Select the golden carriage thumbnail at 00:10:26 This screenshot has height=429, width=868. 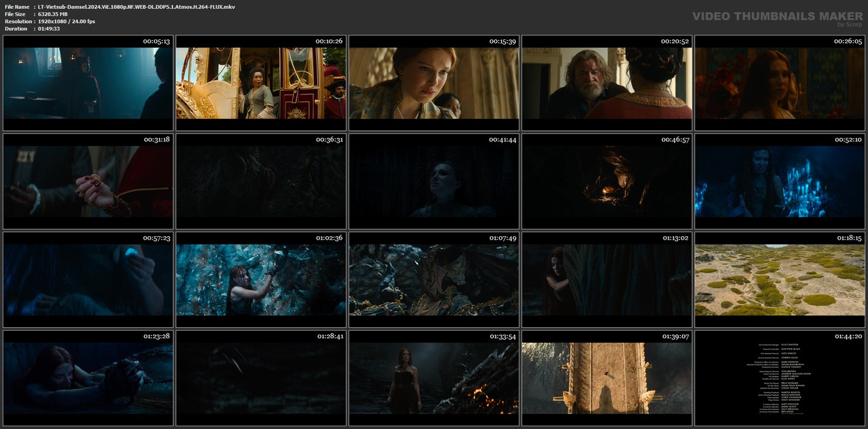[x=261, y=83]
